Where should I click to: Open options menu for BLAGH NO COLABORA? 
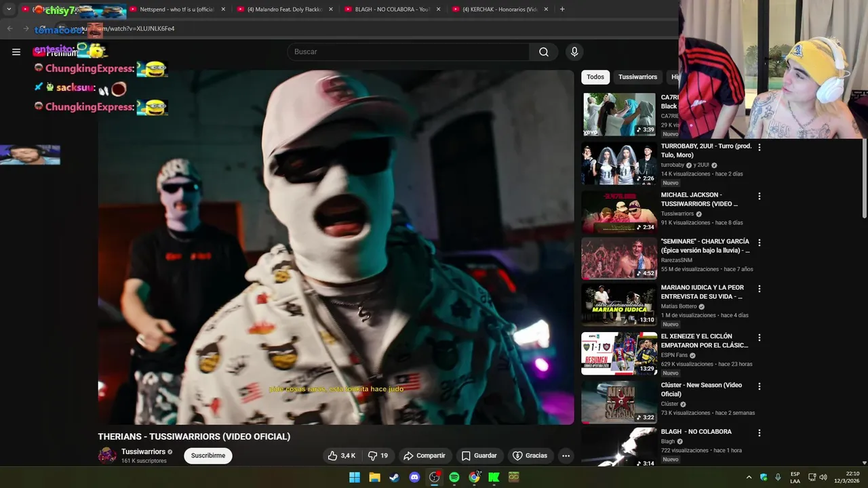tap(759, 432)
